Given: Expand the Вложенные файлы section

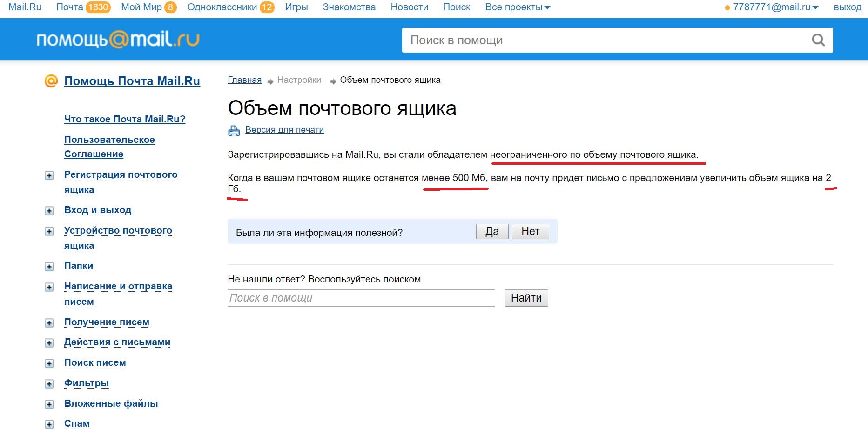Looking at the screenshot, I should tap(49, 404).
